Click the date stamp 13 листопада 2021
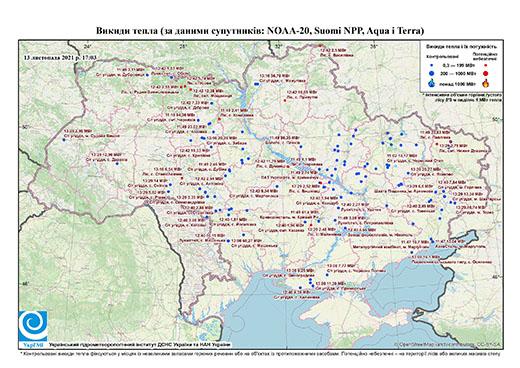This screenshot has width=520, height=368. (60, 57)
